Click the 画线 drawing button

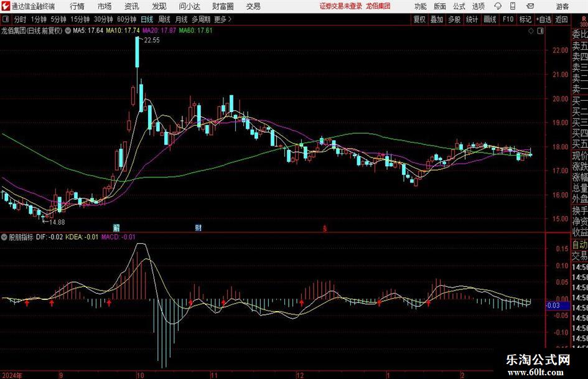490,19
